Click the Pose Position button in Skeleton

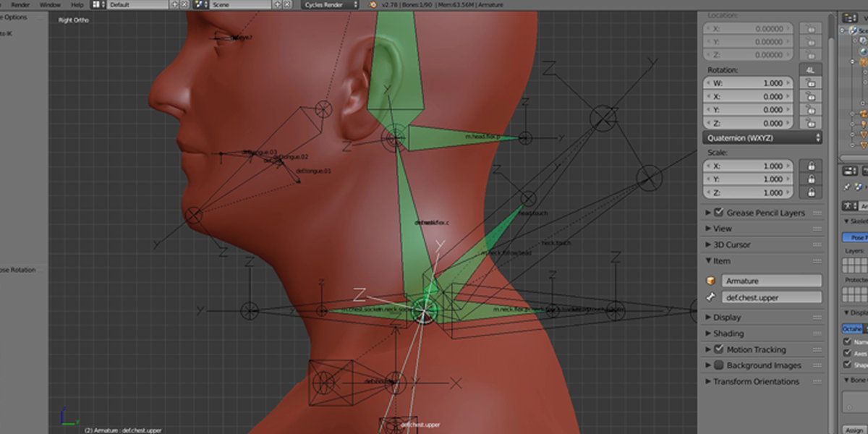click(x=855, y=237)
